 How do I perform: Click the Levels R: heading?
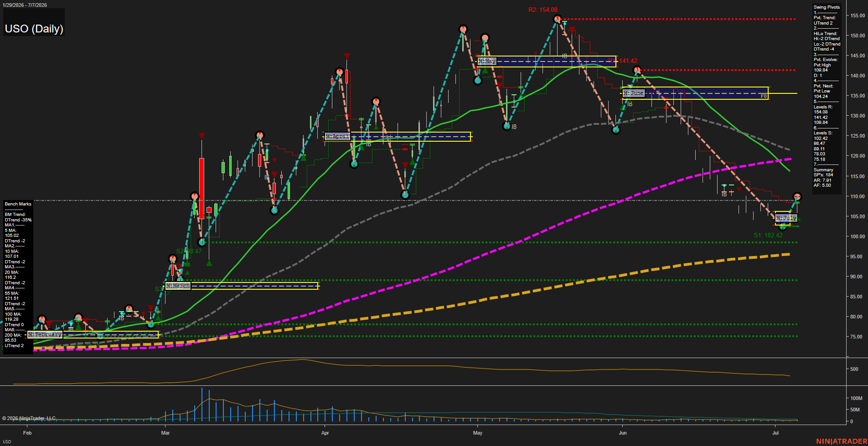coord(823,107)
